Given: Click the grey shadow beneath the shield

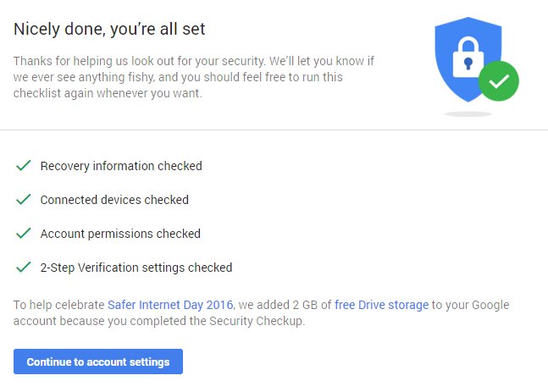Looking at the screenshot, I should coord(468,113).
